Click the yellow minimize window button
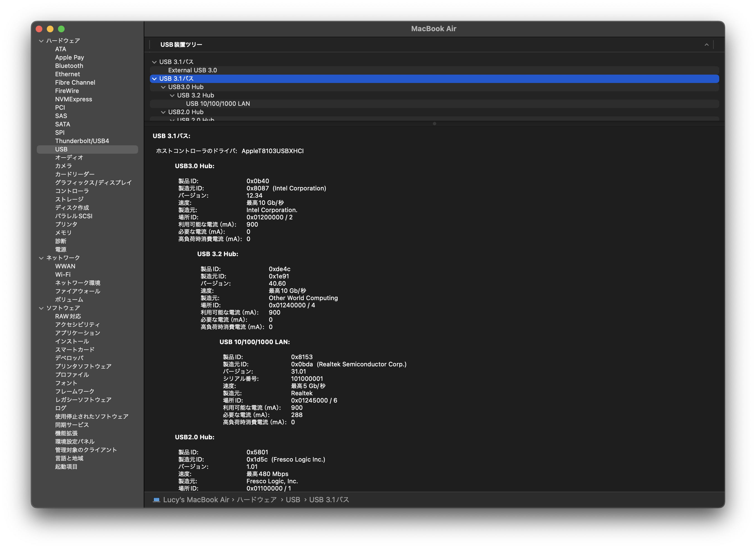This screenshot has width=756, height=549. (50, 29)
